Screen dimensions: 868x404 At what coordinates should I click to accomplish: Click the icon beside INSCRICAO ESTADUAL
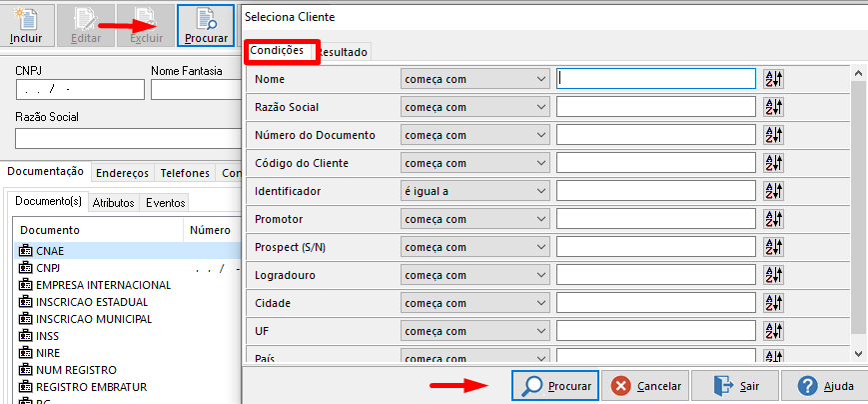25,302
